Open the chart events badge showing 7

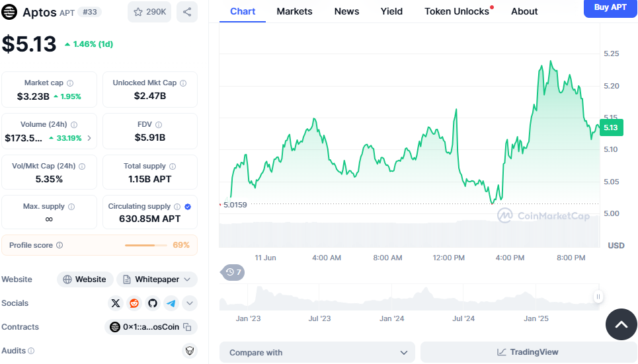[233, 272]
